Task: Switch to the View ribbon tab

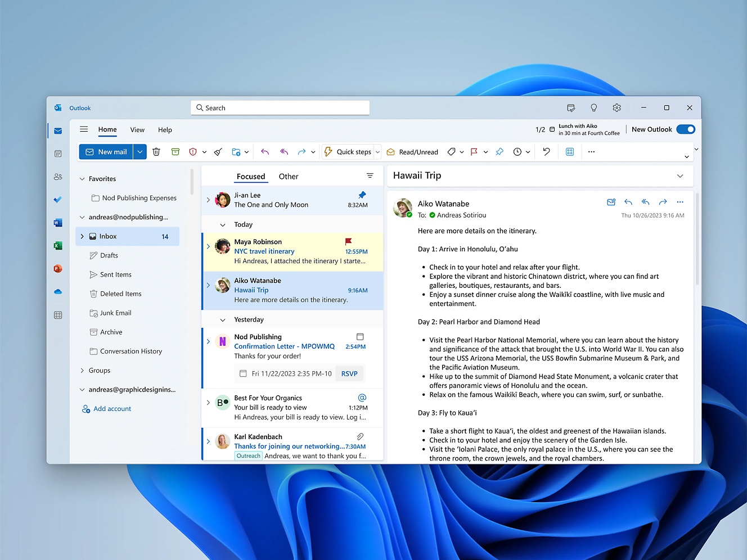Action: (137, 130)
